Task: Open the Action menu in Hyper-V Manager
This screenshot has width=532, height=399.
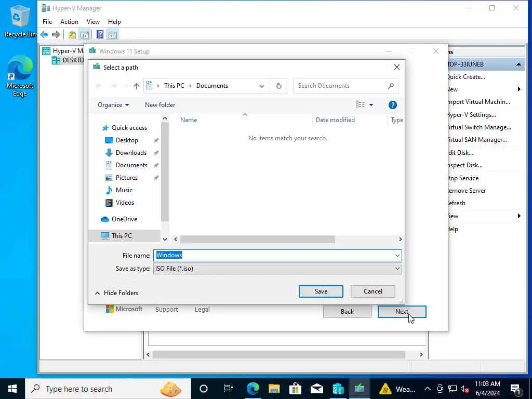Action: tap(69, 22)
